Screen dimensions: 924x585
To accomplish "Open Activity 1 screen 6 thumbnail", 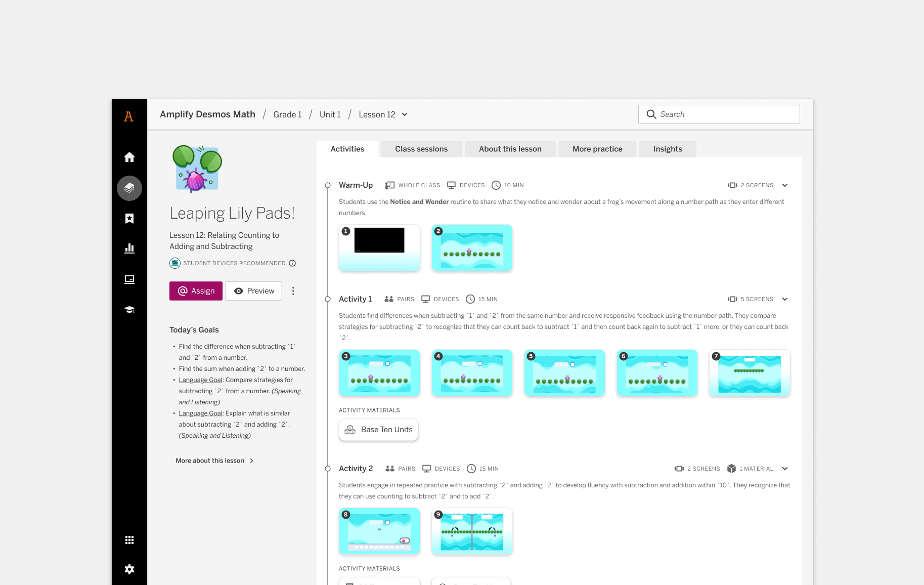I will tap(657, 373).
